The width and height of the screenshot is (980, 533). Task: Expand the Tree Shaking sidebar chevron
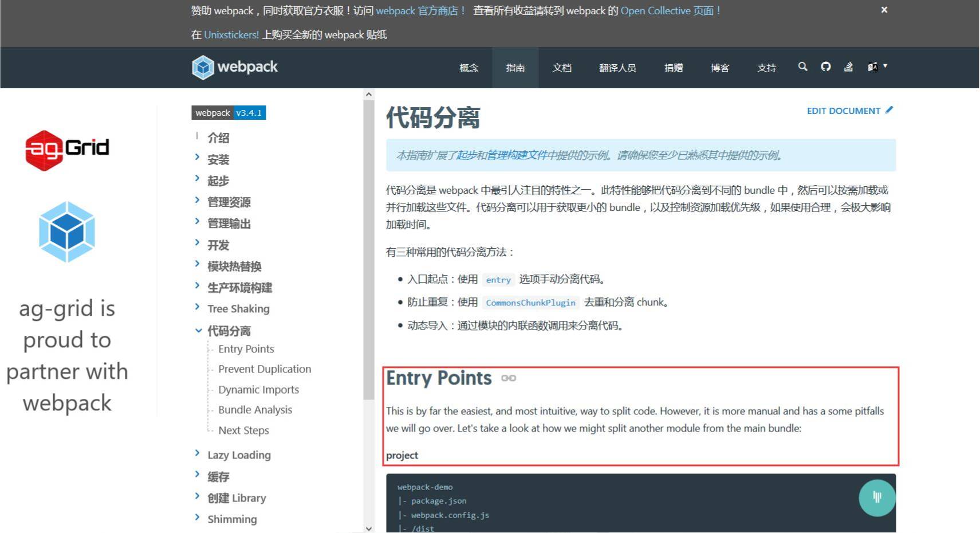197,307
